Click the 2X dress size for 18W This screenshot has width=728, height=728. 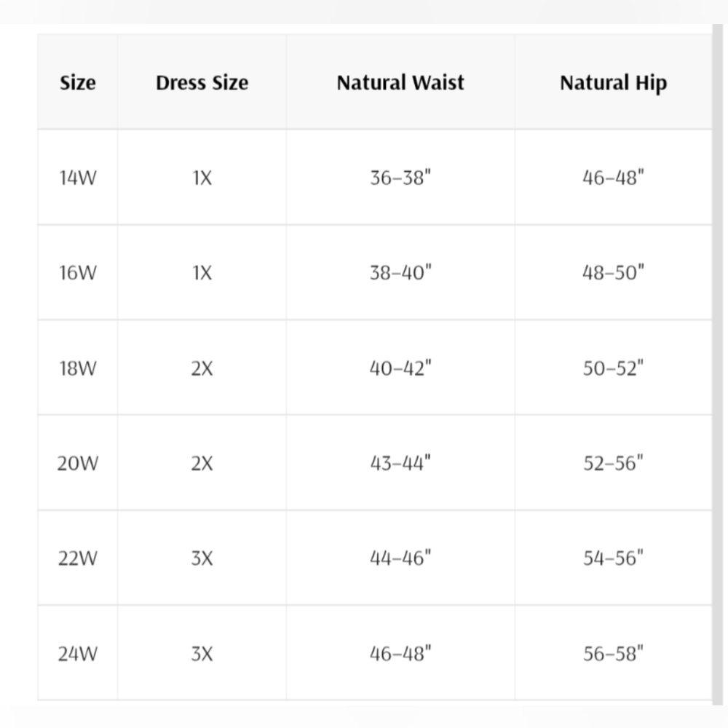click(202, 368)
